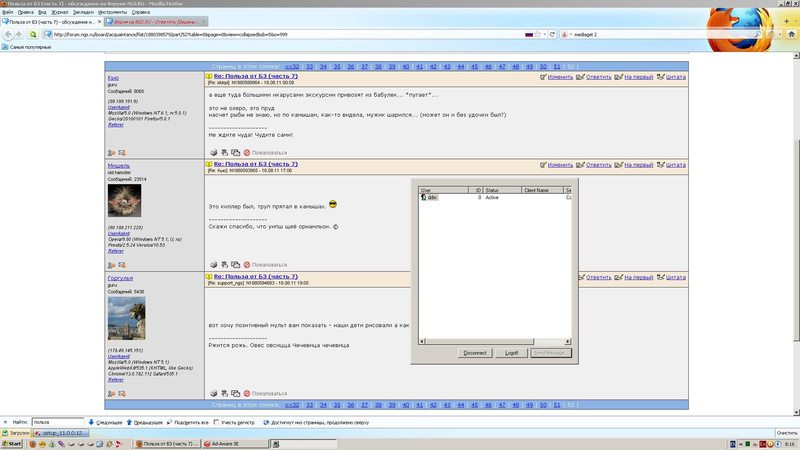Click Пожаловаться icon in Кью's post
800x450 pixels.
[x=247, y=153]
